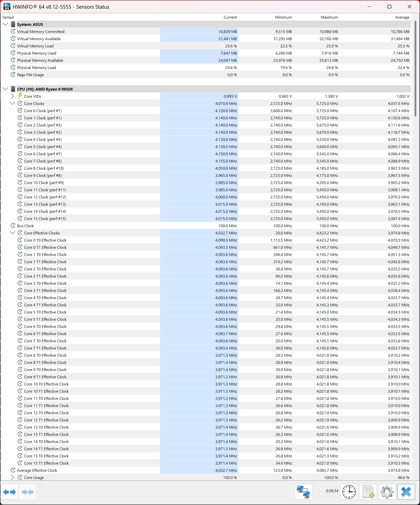Collapse the Core Clocks group
Screen dimensions: 420x505
point(13,103)
